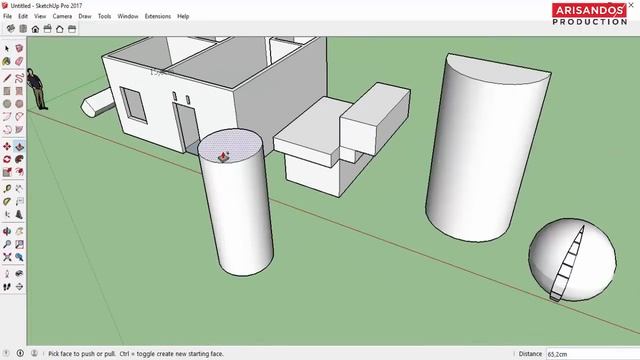Select the Select arrow tool
Screen dimensions: 640x360
tap(7, 49)
